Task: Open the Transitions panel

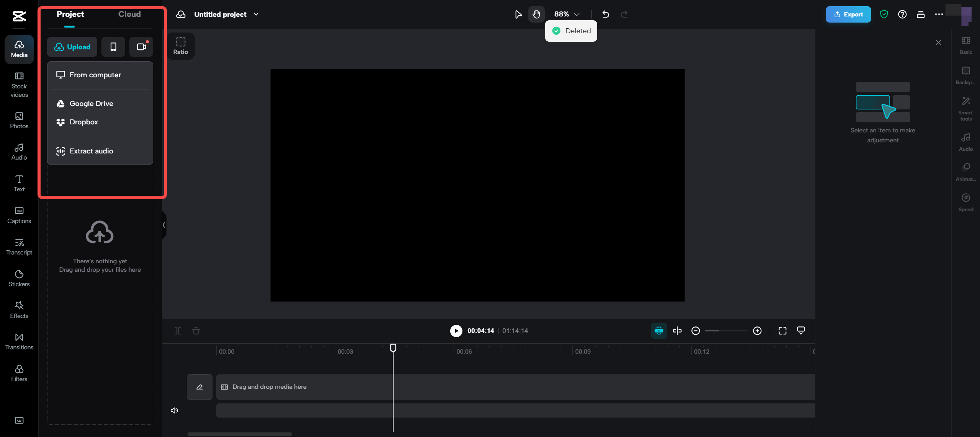Action: coord(19,341)
